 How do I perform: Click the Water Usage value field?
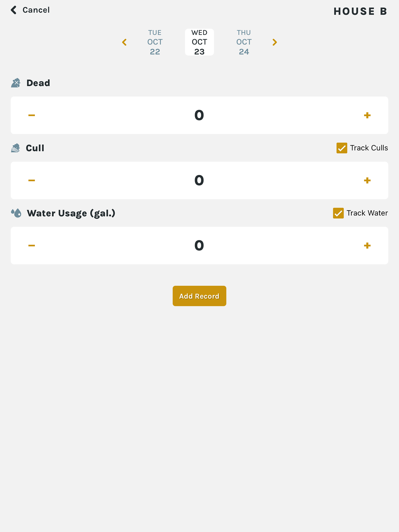pos(199,246)
